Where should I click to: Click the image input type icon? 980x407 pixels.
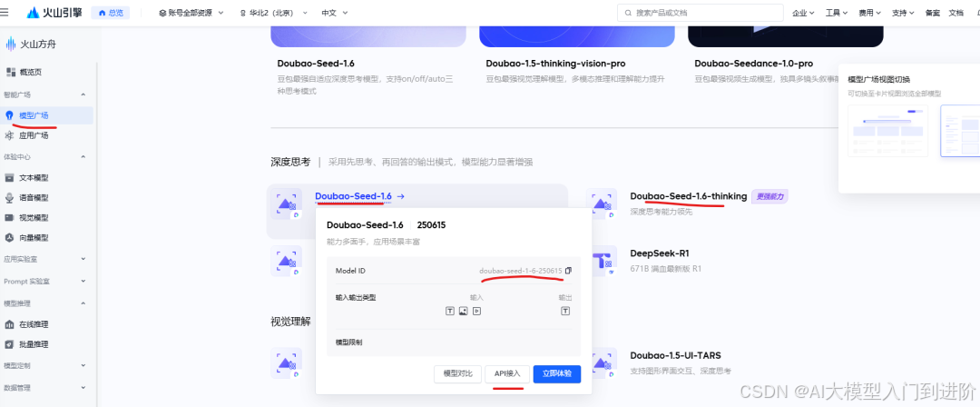[x=463, y=311]
